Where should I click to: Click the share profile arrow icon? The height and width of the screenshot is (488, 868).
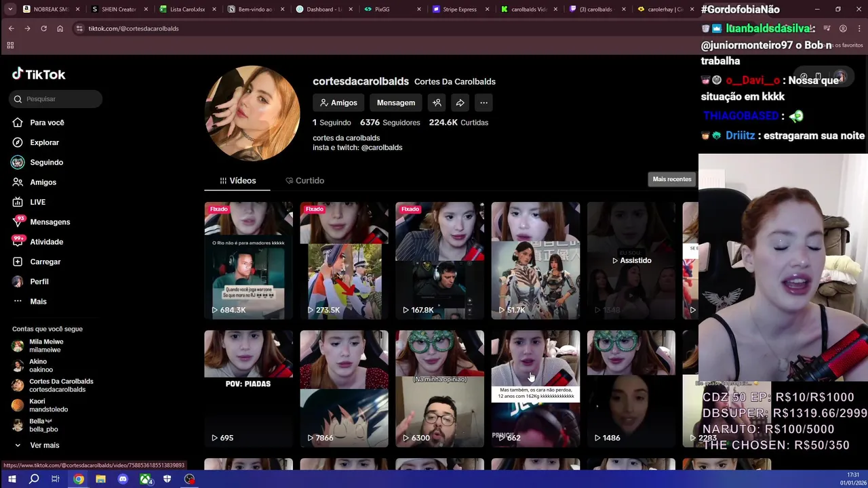(460, 103)
